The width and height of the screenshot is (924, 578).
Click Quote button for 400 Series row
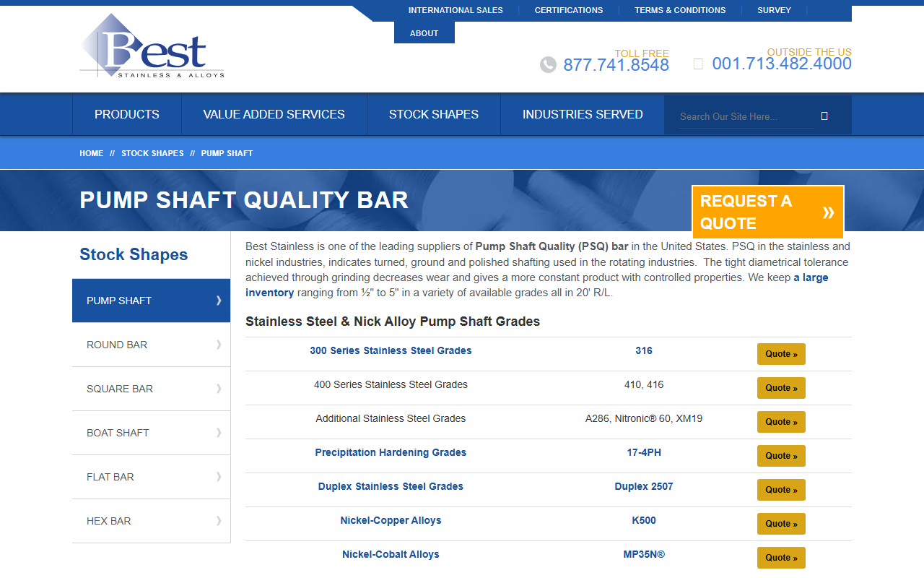[781, 388]
